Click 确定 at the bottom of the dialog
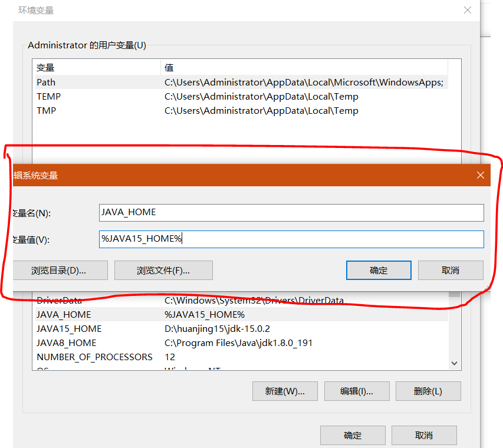The image size is (503, 448). [x=353, y=435]
